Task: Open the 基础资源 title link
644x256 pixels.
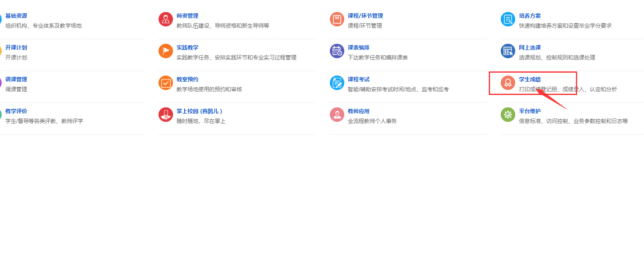Action: pyautogui.click(x=16, y=16)
